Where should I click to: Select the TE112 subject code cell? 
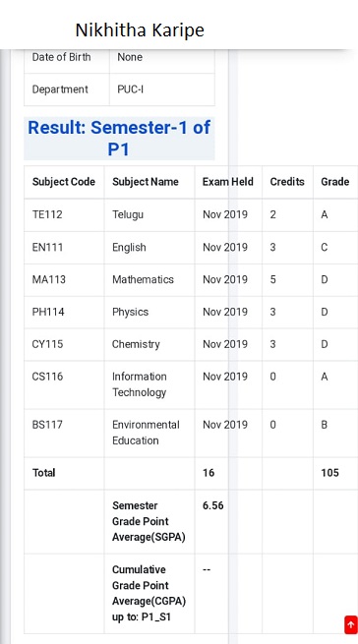click(x=47, y=214)
